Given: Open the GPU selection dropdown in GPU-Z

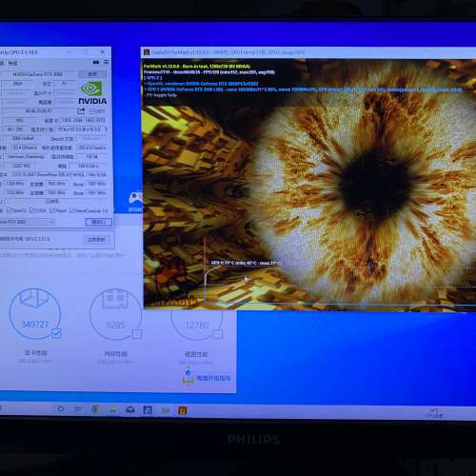Looking at the screenshot, I should 27,222.
